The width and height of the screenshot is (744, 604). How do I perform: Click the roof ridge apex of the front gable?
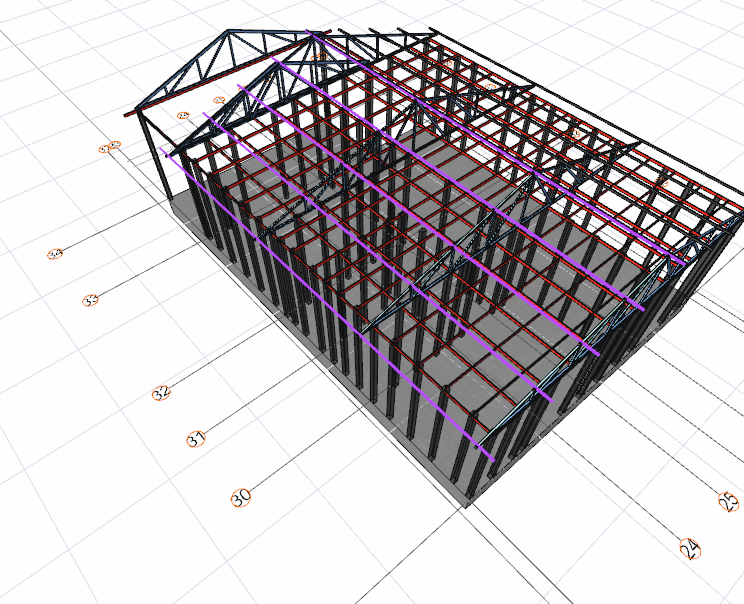coord(314,35)
